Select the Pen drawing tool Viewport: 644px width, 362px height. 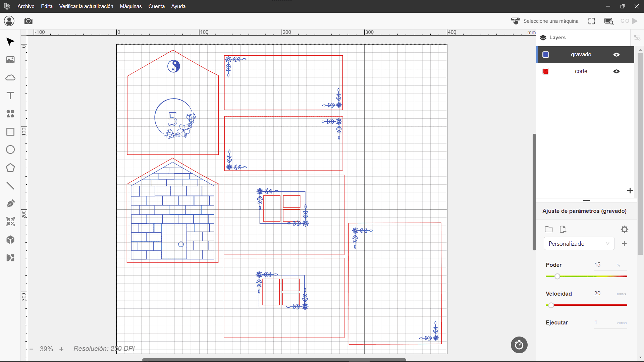point(10,203)
